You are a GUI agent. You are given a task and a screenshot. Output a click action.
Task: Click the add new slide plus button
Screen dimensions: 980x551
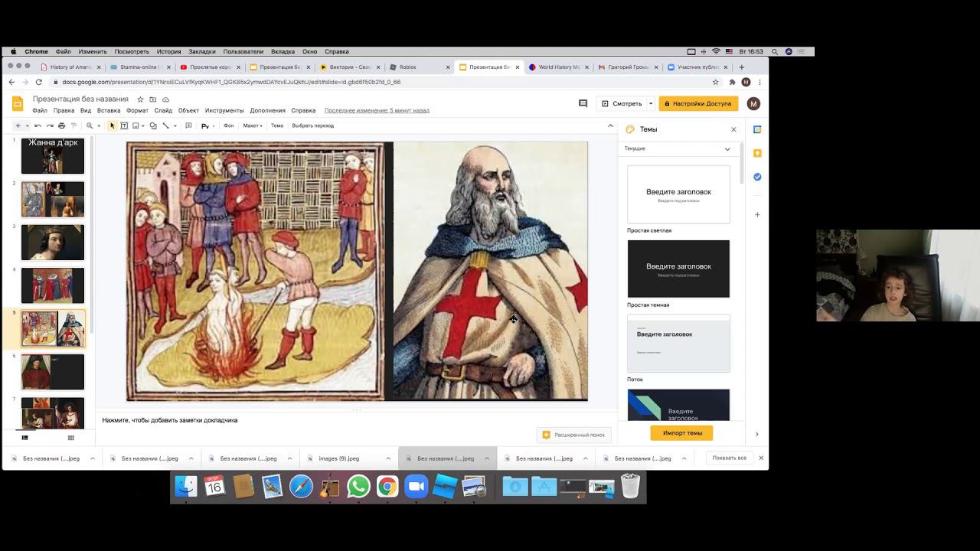pos(18,126)
